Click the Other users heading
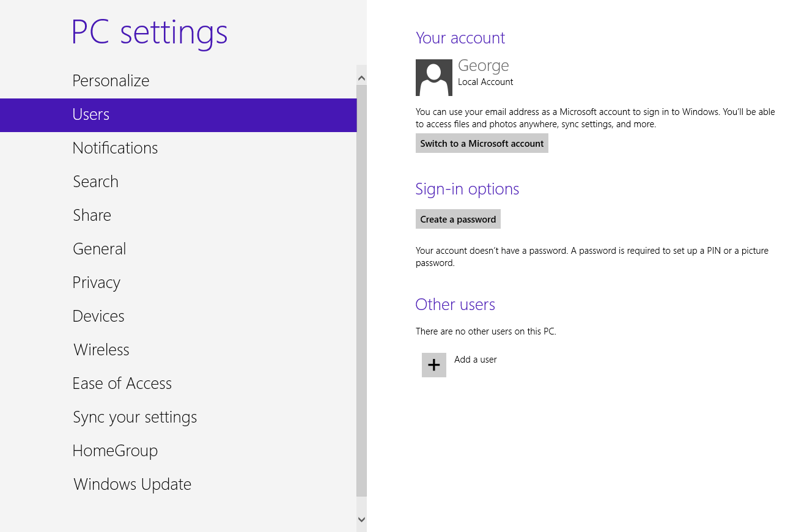 point(455,305)
